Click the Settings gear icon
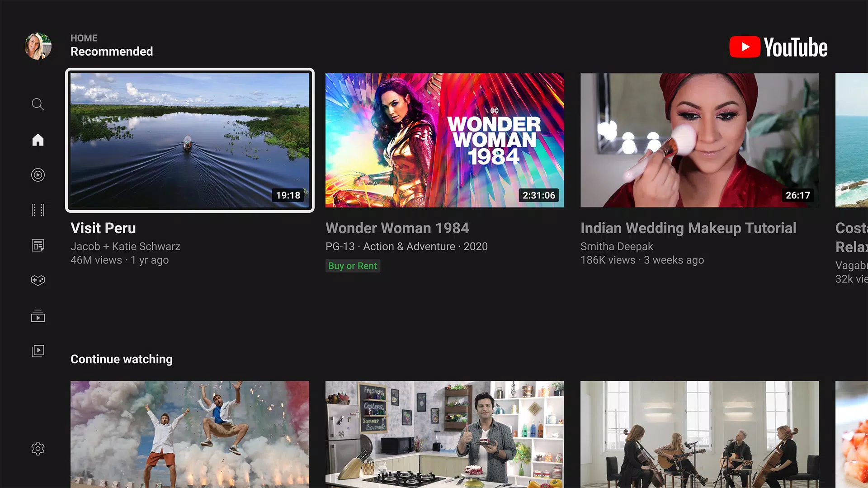The image size is (868, 488). click(x=37, y=449)
